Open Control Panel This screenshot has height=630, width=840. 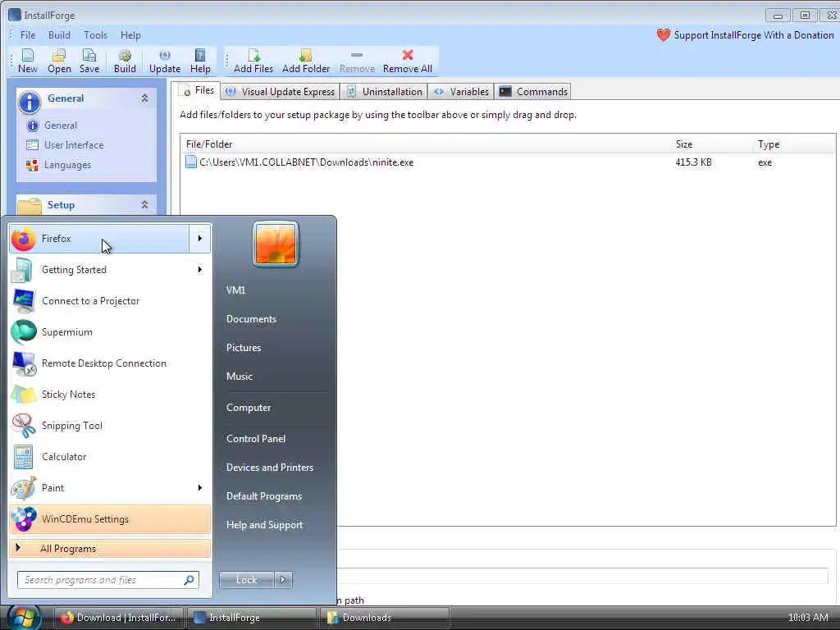point(256,439)
